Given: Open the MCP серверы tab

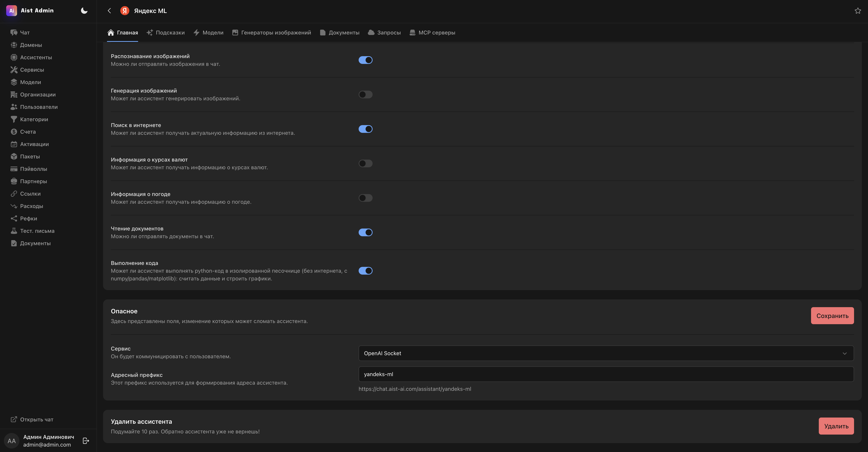Looking at the screenshot, I should click(x=432, y=33).
